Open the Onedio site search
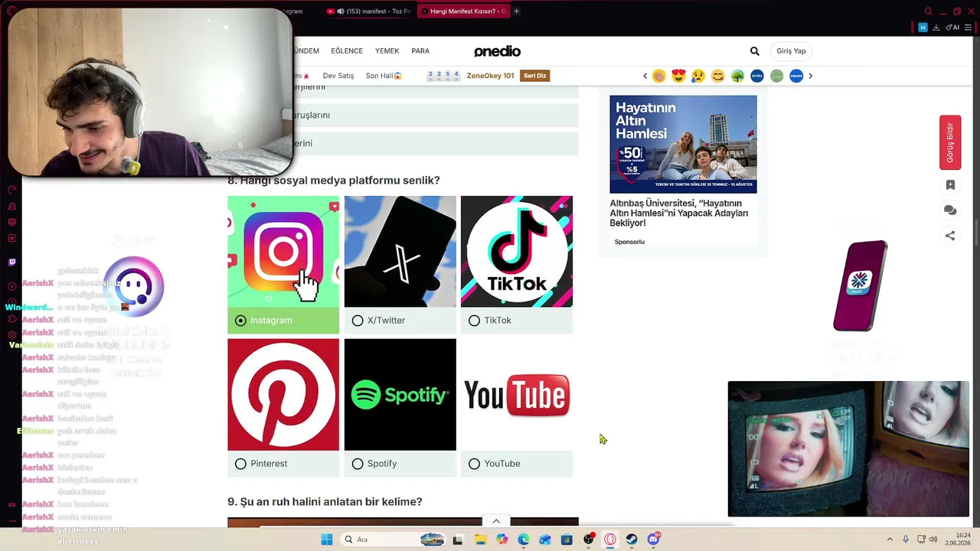Image resolution: width=980 pixels, height=551 pixels. [755, 51]
